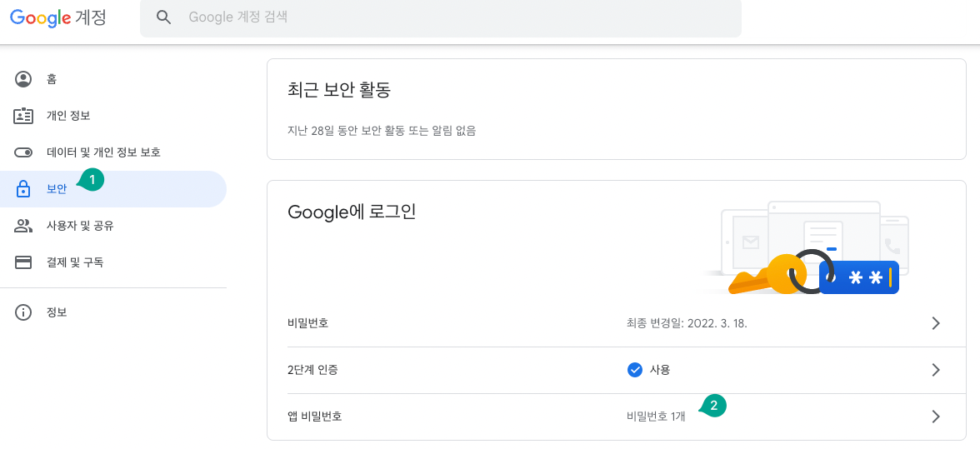Viewport: 980px width, 449px height.
Task: Select 데이터 및 개인 정보 보호 menu item
Action: point(113,152)
